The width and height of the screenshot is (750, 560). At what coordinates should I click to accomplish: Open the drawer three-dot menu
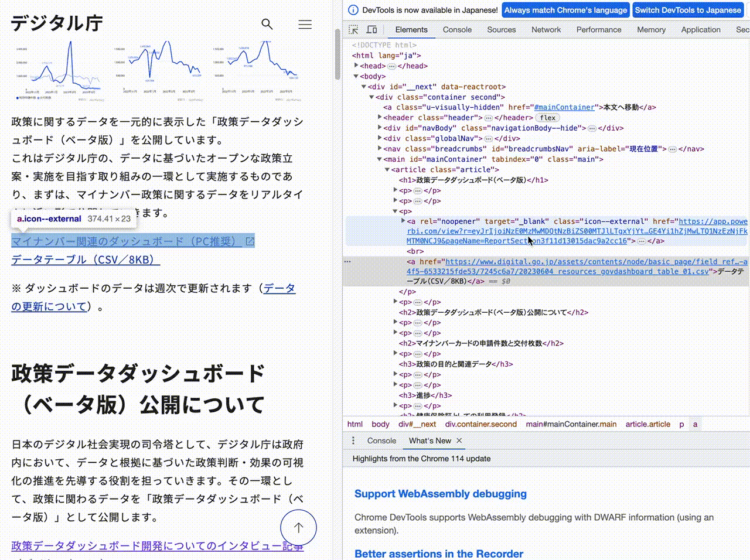coord(353,441)
